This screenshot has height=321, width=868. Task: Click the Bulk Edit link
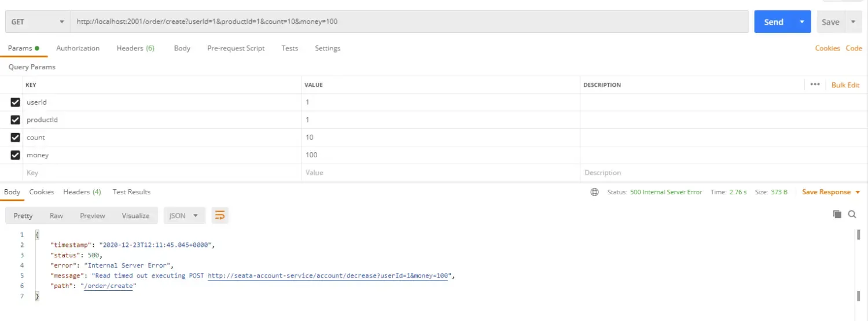pos(845,85)
